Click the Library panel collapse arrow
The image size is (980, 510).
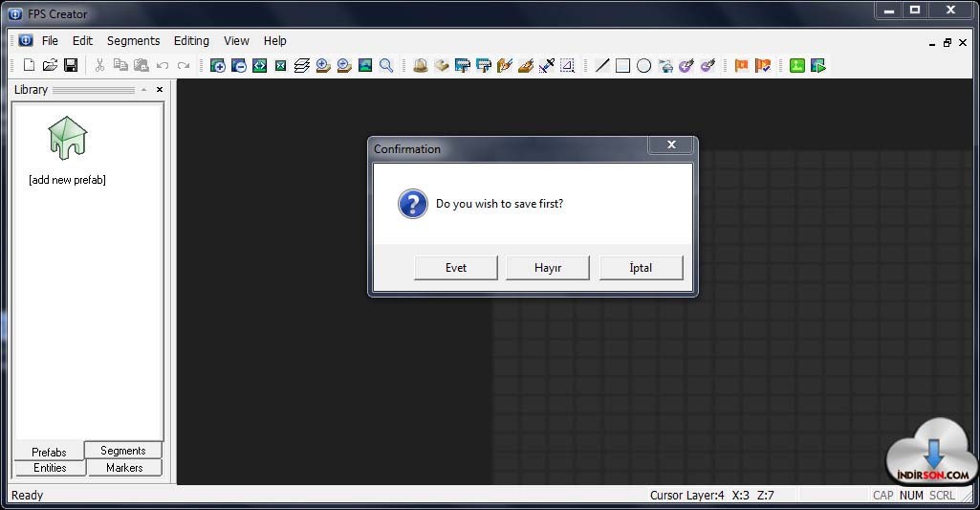click(143, 90)
